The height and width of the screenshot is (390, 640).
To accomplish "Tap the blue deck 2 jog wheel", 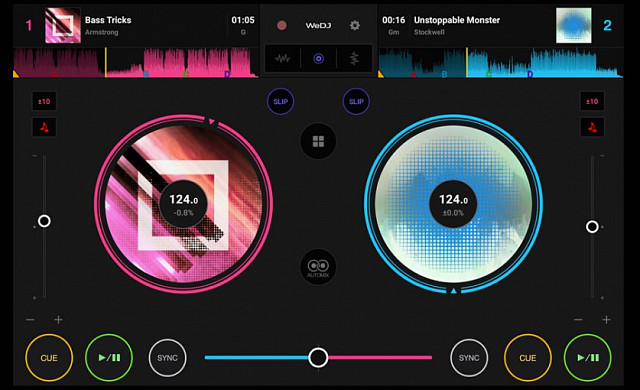I will point(453,204).
